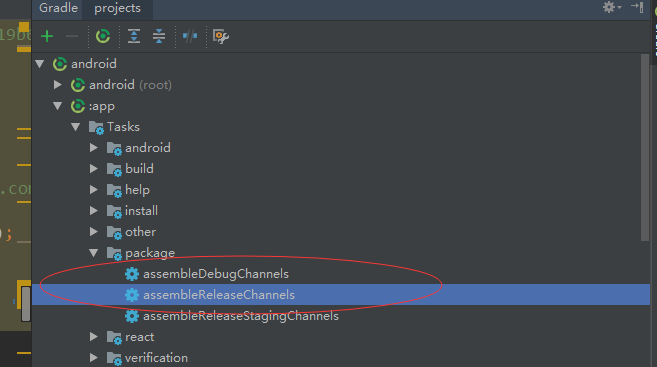
Task: Open the Gradle settings wrench icon
Action: pos(221,36)
